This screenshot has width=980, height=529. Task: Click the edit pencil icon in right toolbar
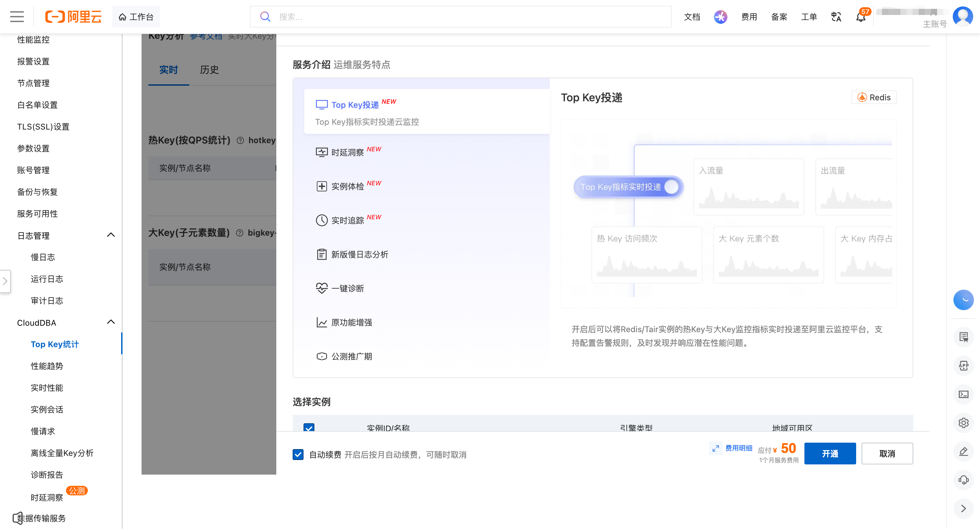coord(963,451)
